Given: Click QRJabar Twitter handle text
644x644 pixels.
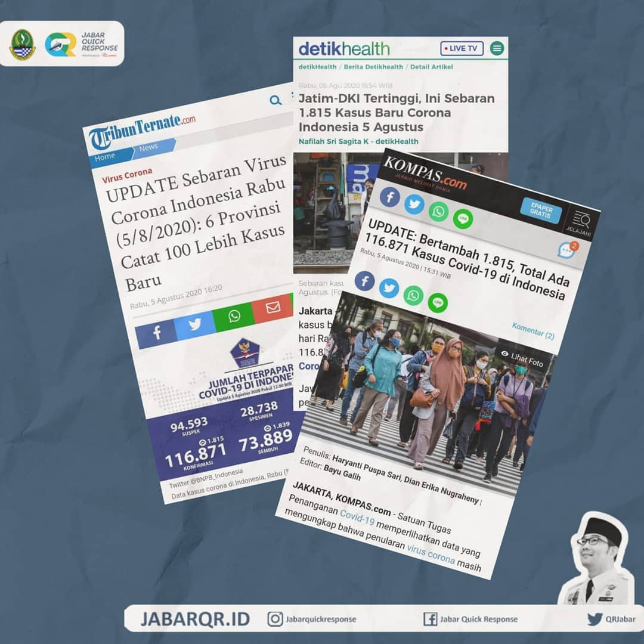Looking at the screenshot, I should click(x=621, y=620).
